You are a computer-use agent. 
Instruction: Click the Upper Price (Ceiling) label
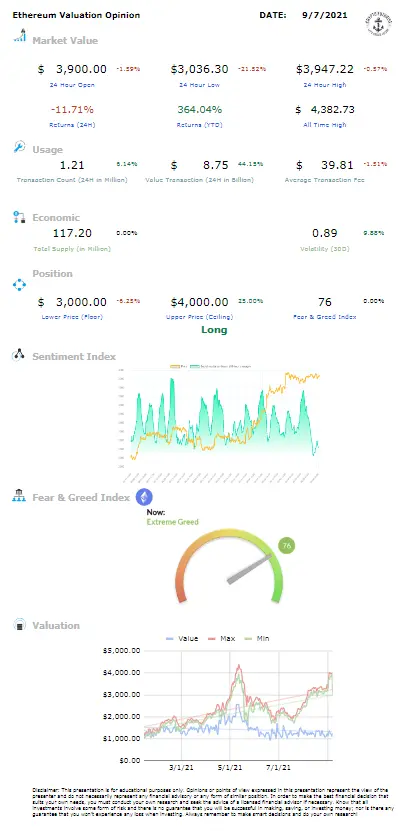(199, 317)
